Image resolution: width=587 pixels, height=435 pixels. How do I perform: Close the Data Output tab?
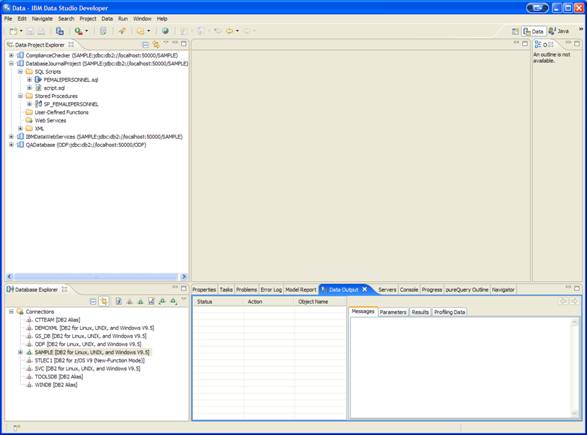click(364, 289)
